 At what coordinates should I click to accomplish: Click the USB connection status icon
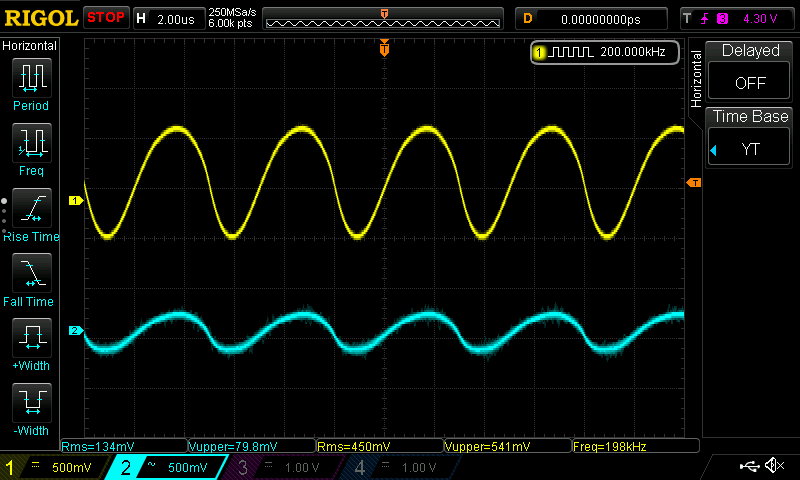pyautogui.click(x=749, y=466)
